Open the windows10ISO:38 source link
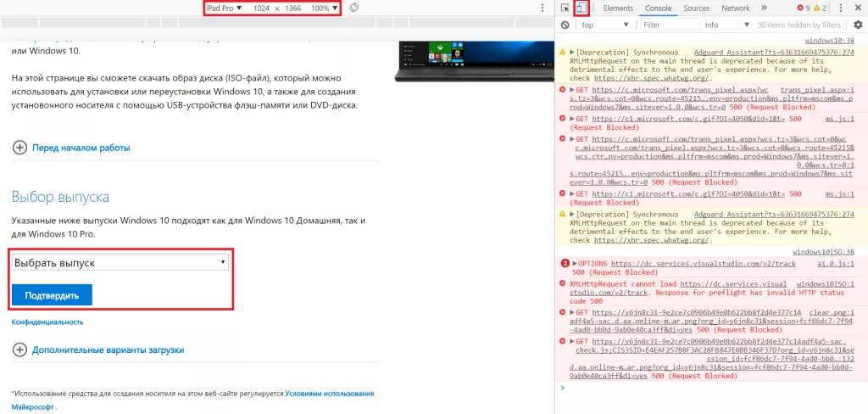Viewport: 868px width, 414px height. click(x=823, y=252)
